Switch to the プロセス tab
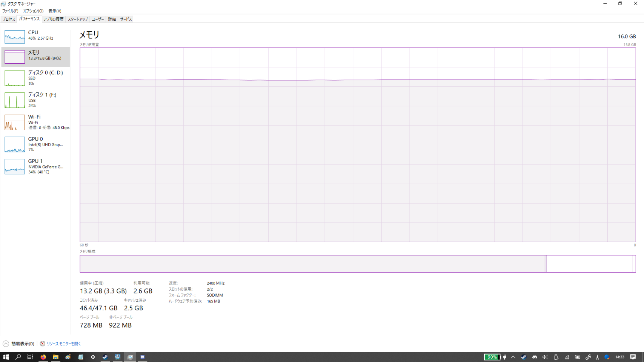644x362 pixels. (9, 19)
